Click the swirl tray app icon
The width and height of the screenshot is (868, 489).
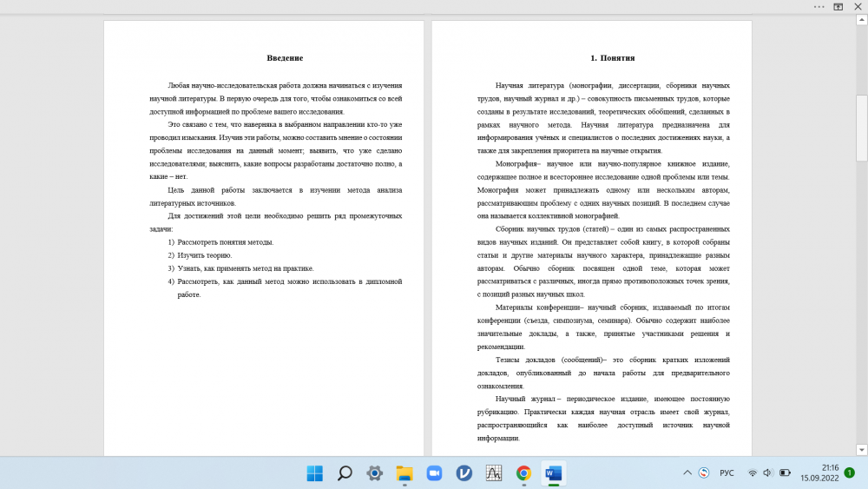pos(704,473)
